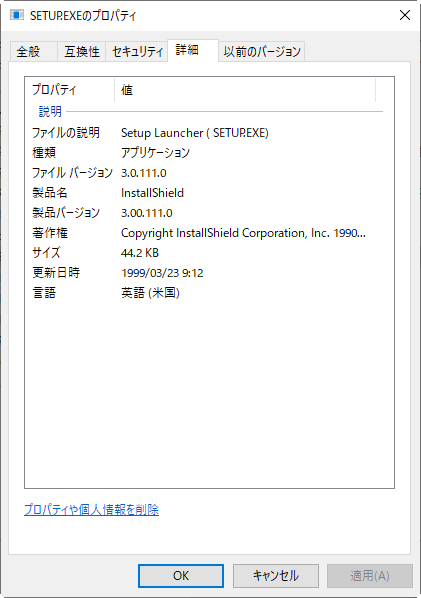Click the 値 column header
421x598 pixels.
click(245, 90)
